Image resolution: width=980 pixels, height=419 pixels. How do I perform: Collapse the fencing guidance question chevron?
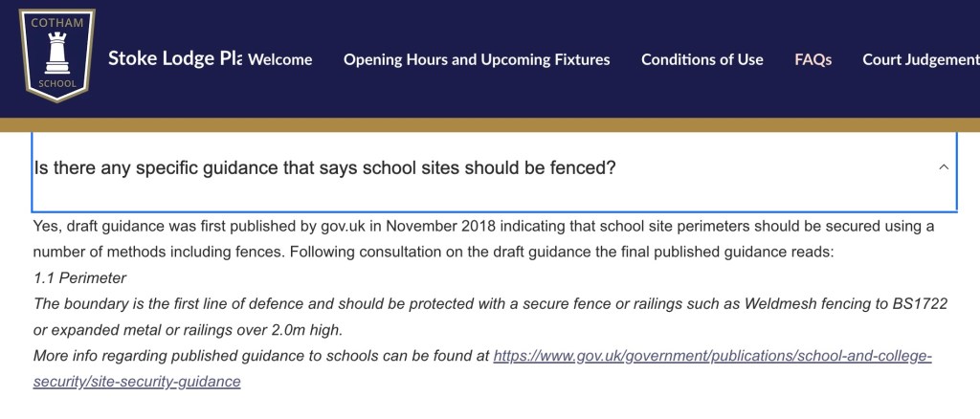pos(944,167)
